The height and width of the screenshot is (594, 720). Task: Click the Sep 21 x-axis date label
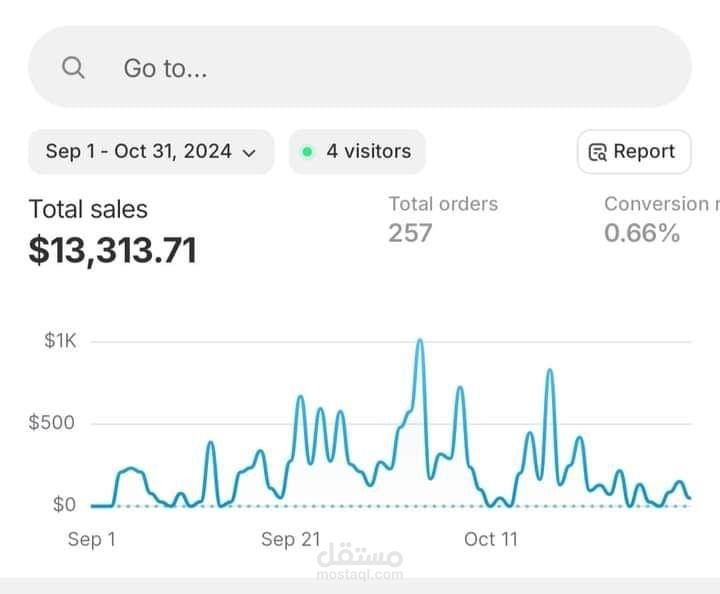(291, 540)
